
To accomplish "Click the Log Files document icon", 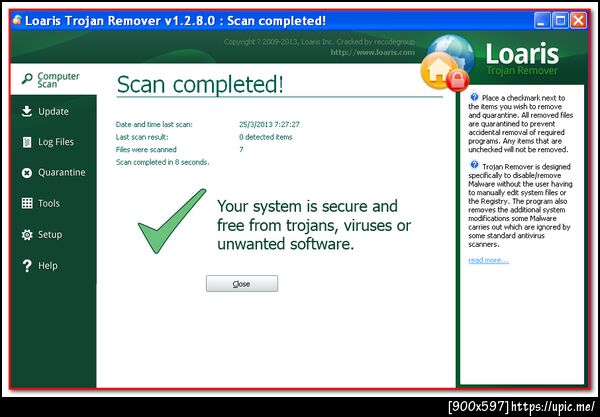I will 27,142.
